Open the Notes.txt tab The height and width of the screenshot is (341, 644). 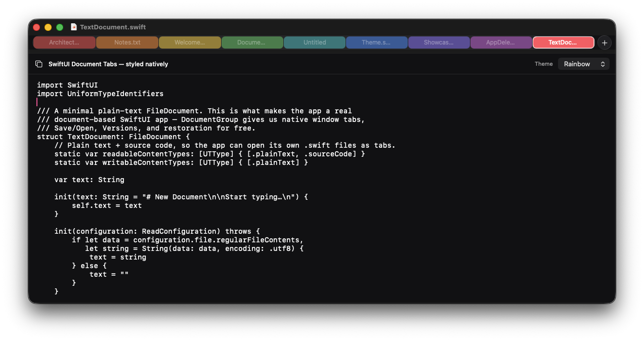tap(127, 42)
